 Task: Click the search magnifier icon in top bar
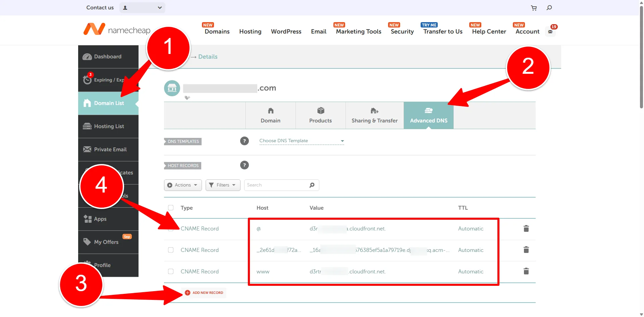tap(549, 8)
